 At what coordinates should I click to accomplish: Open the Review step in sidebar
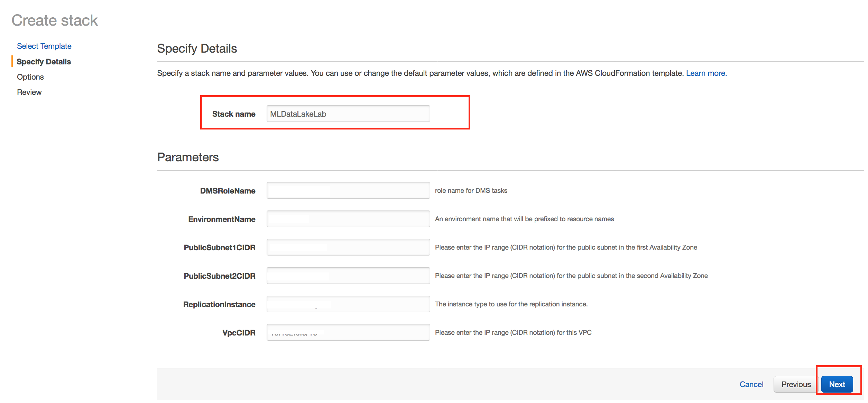click(x=29, y=92)
